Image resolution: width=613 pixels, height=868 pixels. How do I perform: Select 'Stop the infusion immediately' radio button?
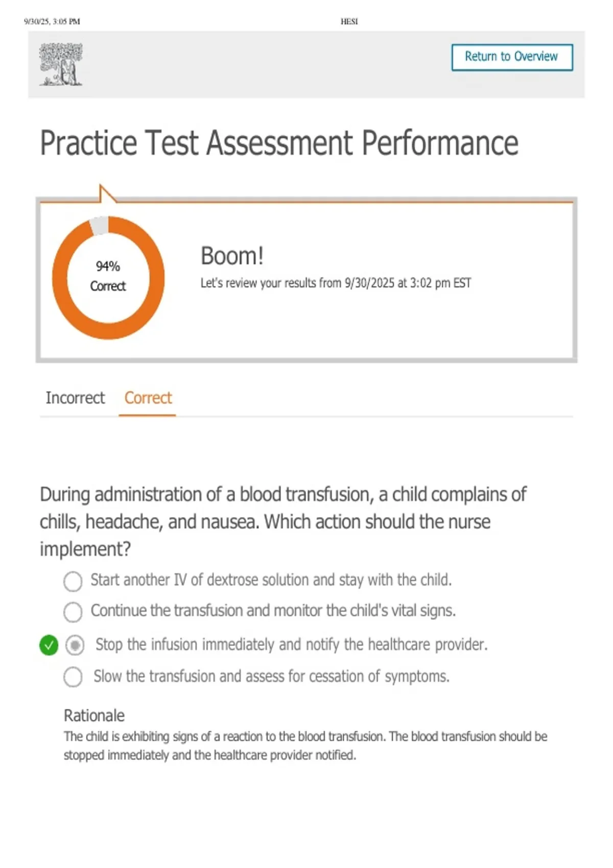coord(75,645)
